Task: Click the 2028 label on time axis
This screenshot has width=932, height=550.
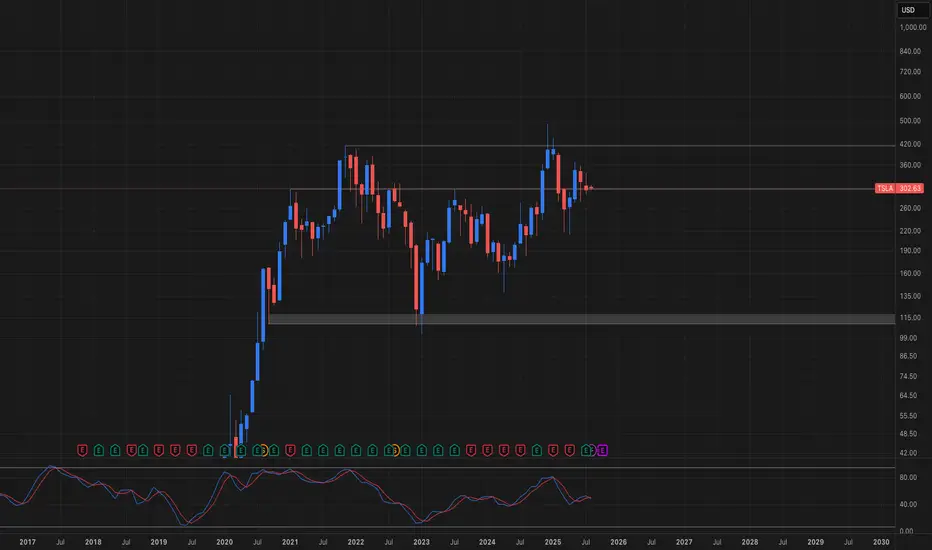Action: (750, 542)
